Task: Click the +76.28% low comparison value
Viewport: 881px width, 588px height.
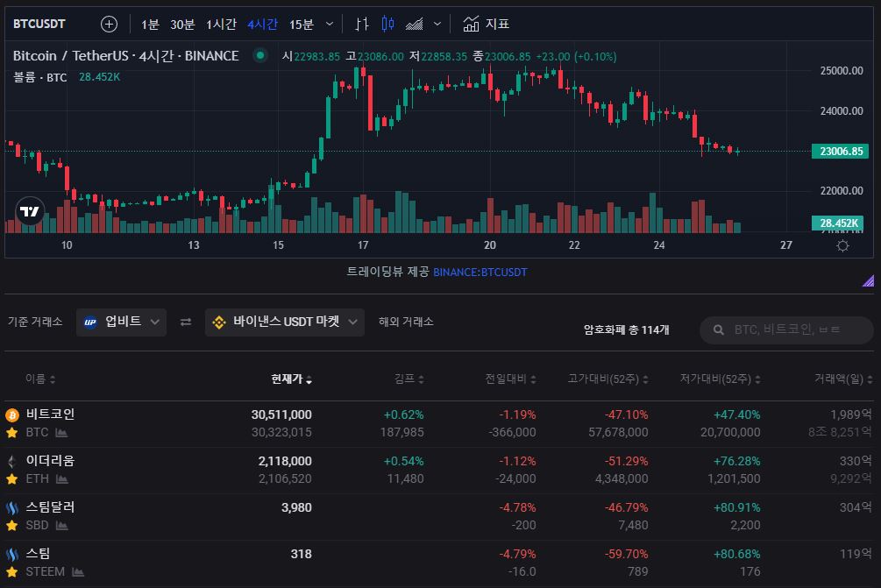Action: [x=736, y=462]
